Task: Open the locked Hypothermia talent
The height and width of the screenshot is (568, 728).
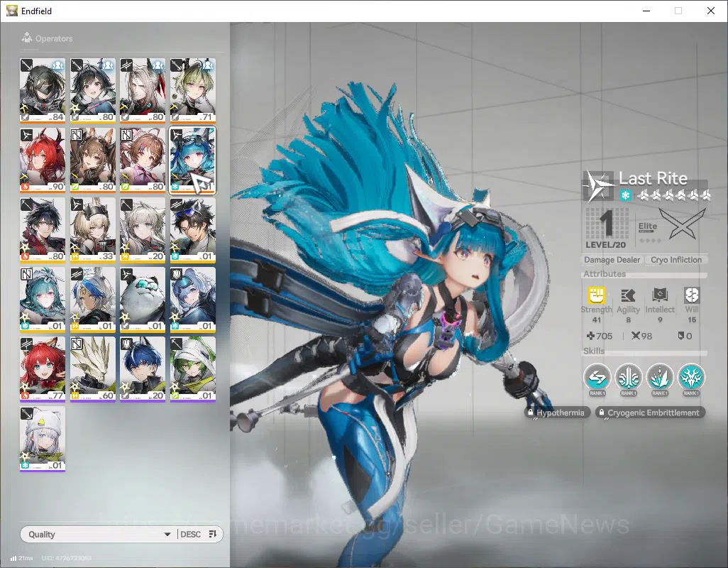Action: tap(558, 413)
